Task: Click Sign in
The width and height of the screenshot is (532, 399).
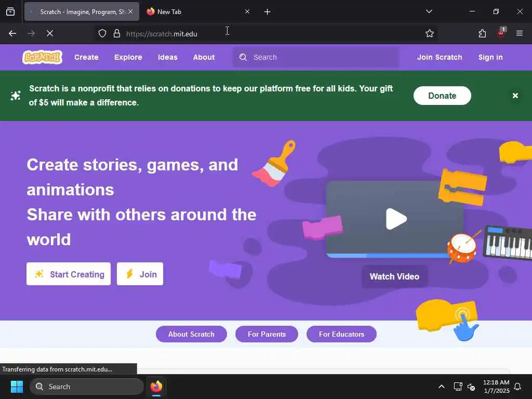Action: (490, 57)
